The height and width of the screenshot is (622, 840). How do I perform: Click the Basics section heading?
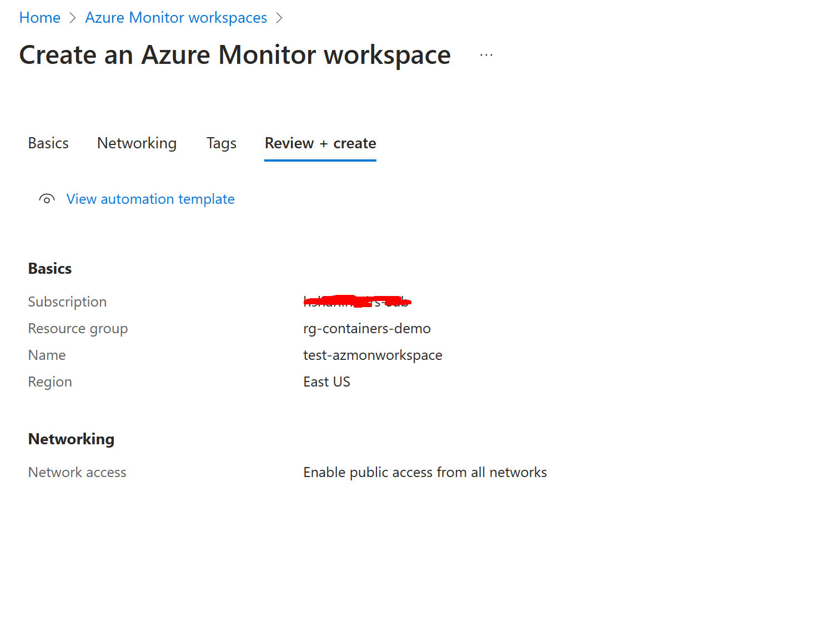49,268
